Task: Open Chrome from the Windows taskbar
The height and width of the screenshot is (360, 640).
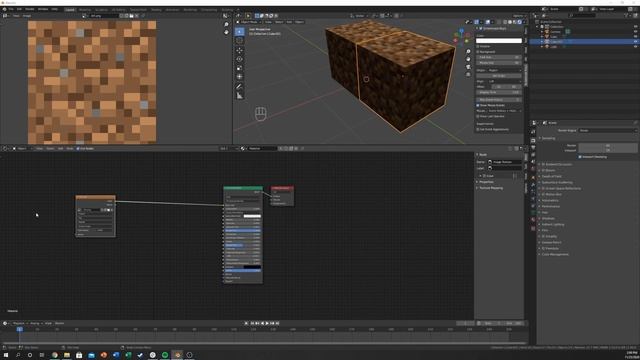Action: 54,355
